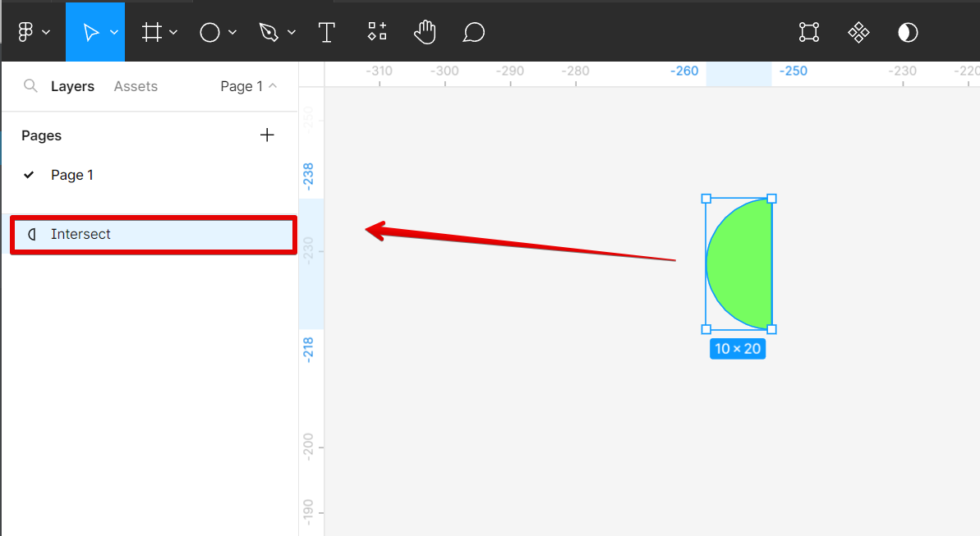This screenshot has width=980, height=536.
Task: Switch to the Layers tab
Action: [72, 86]
